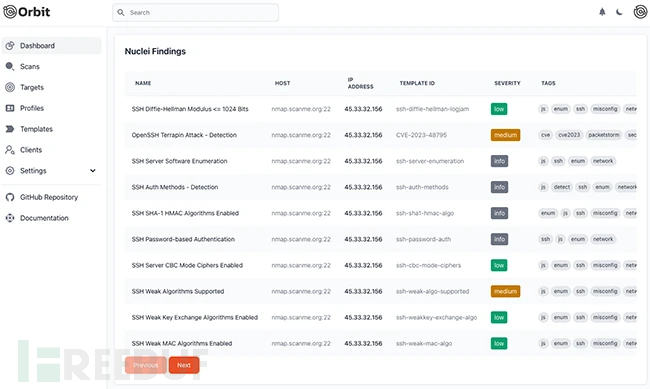This screenshot has height=389, width=650.
Task: Click the search magnifier icon
Action: coord(121,12)
